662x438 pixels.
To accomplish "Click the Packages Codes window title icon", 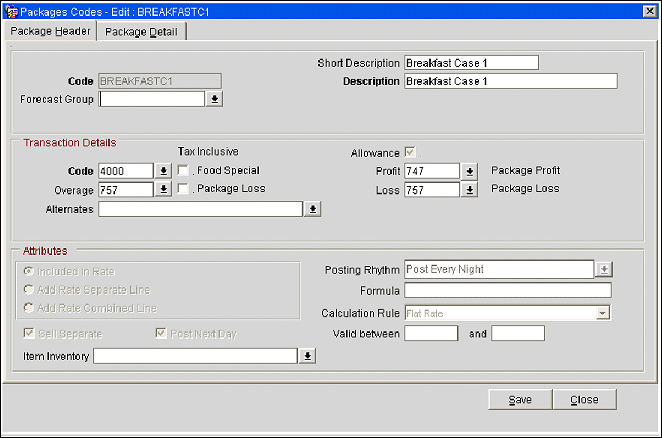I will click(10, 10).
